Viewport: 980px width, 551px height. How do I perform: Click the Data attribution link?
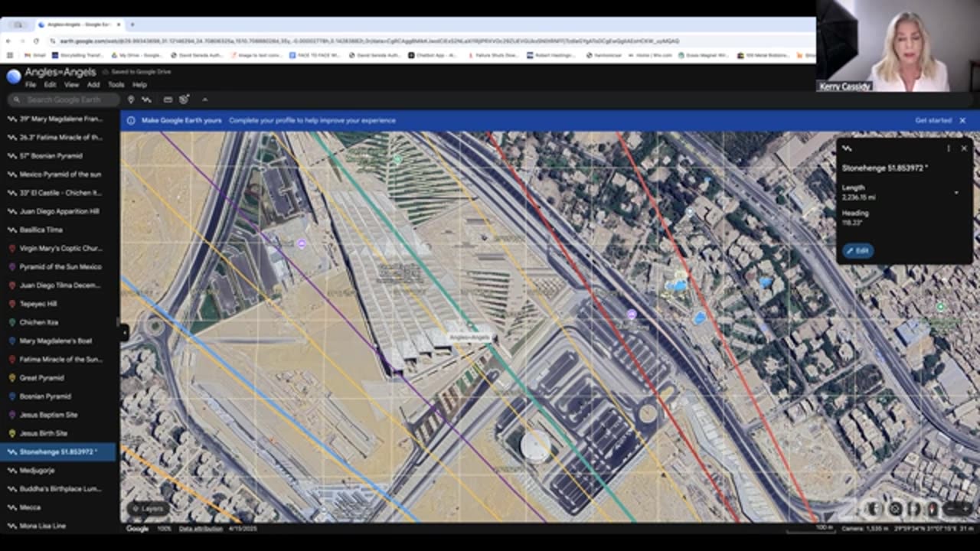point(201,528)
